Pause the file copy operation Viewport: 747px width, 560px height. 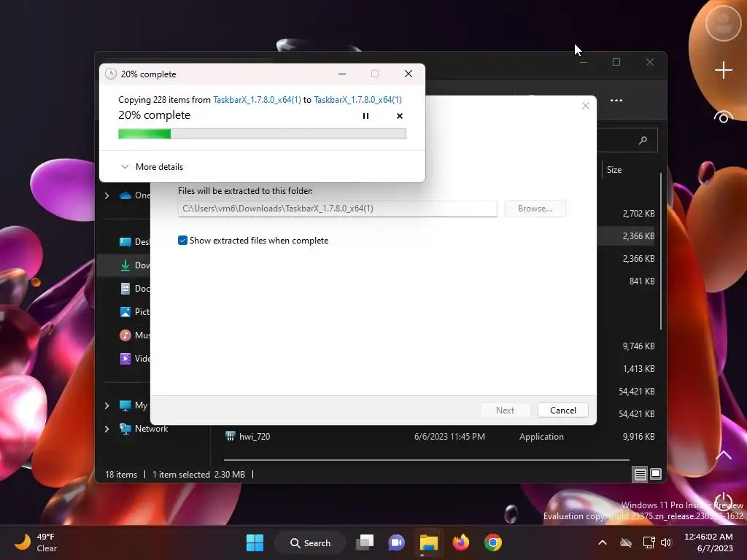pyautogui.click(x=365, y=116)
